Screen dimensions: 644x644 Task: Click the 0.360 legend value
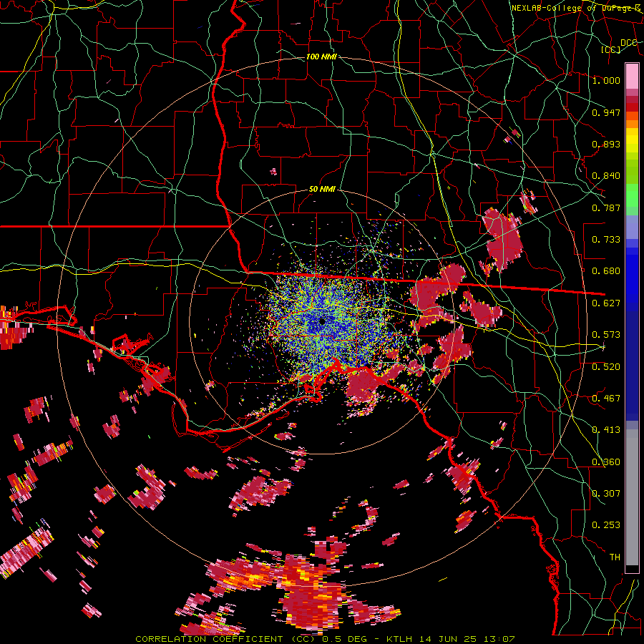pos(606,462)
